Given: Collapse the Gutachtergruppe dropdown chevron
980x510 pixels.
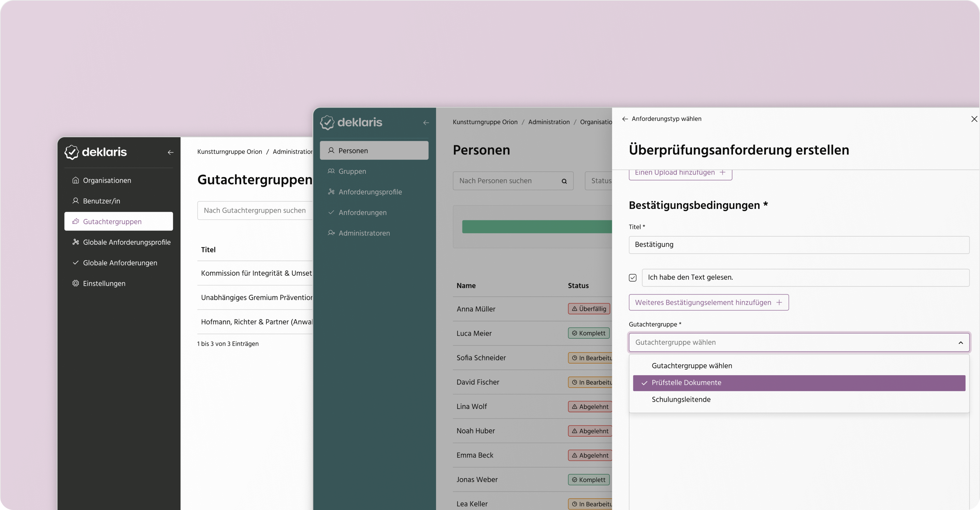Looking at the screenshot, I should click(961, 342).
